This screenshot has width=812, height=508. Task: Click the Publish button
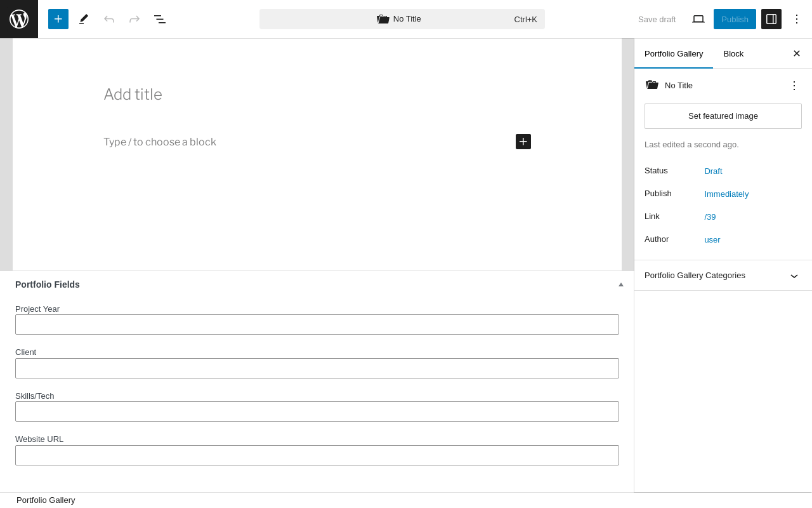735,19
